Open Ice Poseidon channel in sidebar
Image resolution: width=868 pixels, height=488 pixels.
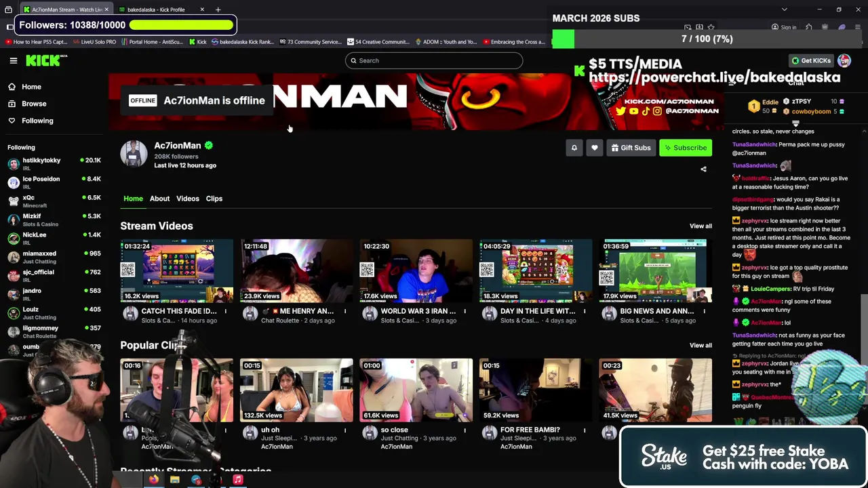tap(54, 182)
